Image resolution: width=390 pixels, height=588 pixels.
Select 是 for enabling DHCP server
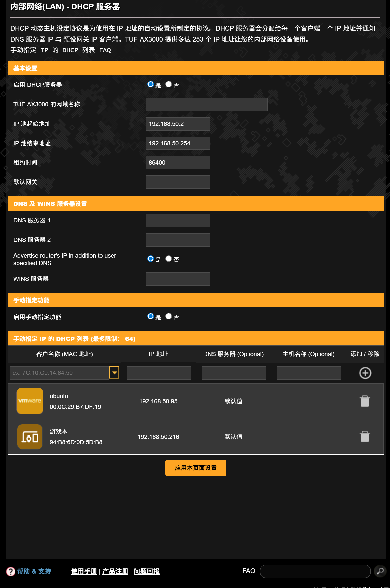[x=151, y=84]
